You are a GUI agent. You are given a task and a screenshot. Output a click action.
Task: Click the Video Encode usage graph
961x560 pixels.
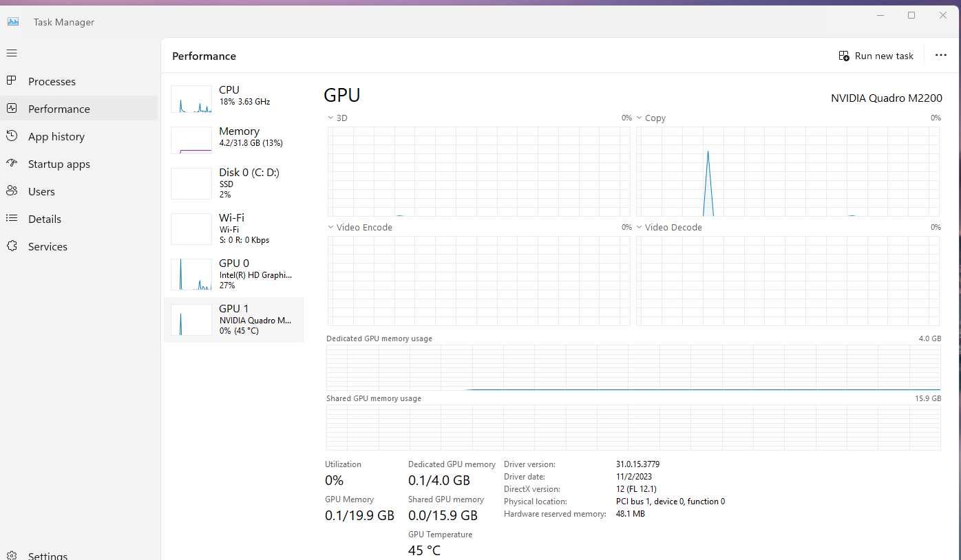click(479, 281)
